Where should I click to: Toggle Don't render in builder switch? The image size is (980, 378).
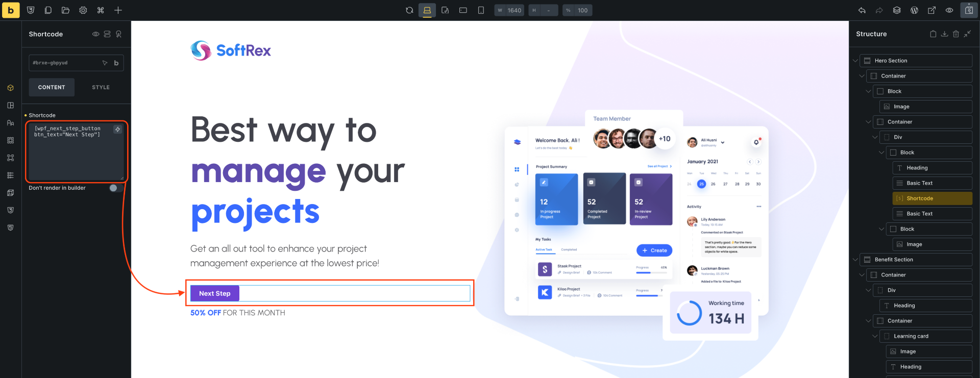click(116, 188)
